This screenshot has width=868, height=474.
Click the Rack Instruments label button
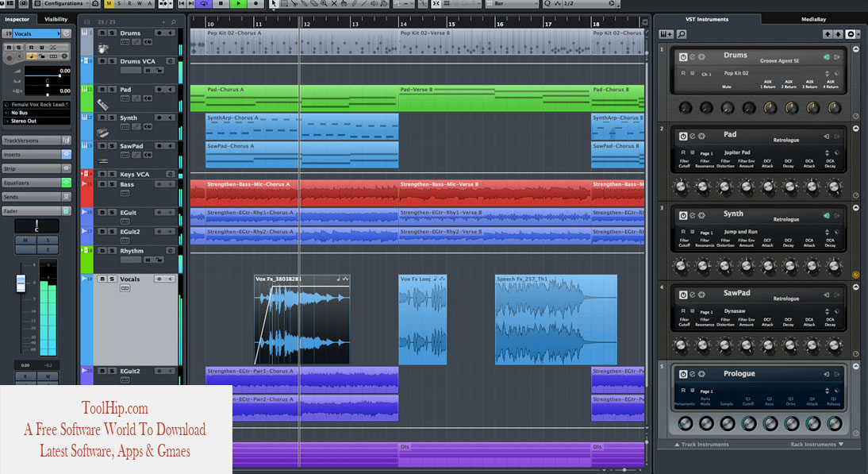[816, 444]
